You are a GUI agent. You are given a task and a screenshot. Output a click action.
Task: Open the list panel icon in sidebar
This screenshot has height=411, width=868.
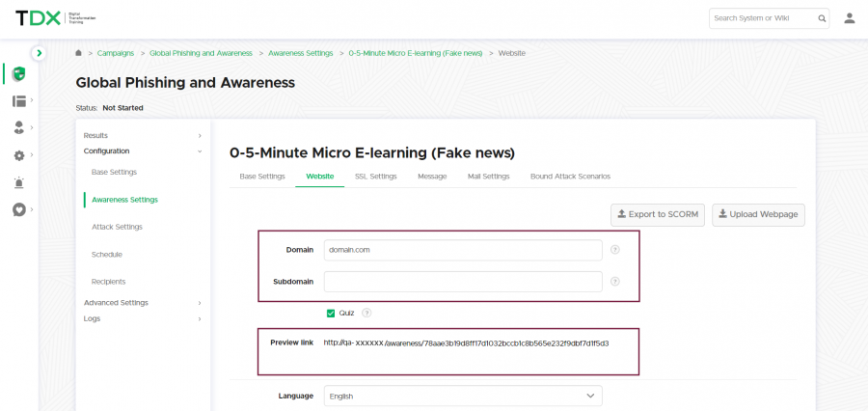[x=18, y=101]
